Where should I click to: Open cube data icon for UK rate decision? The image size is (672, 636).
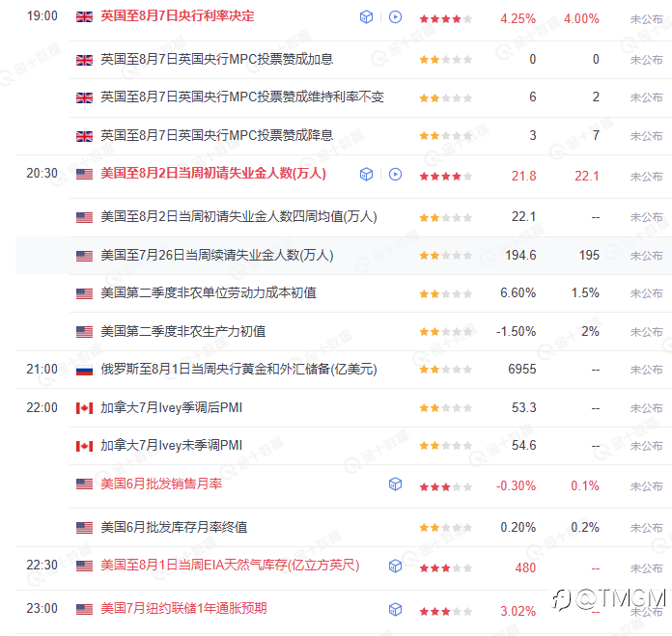point(366,17)
